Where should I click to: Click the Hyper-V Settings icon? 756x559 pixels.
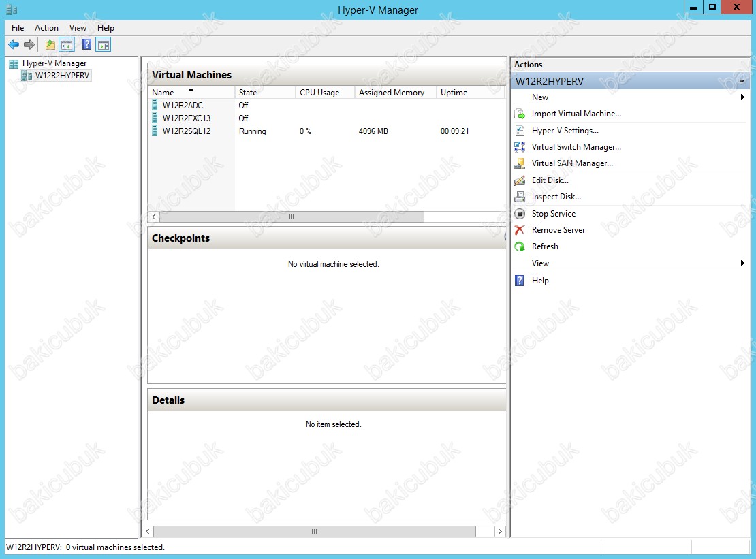[520, 131]
